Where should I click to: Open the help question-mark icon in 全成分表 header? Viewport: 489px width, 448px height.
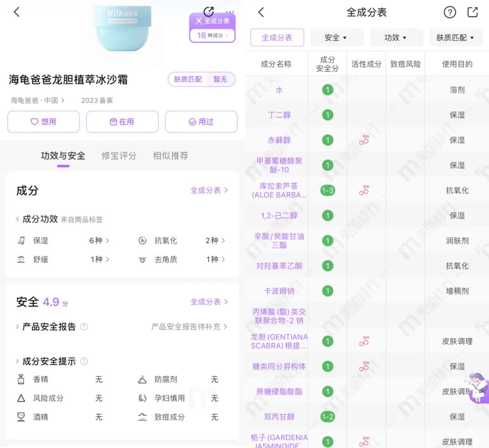pyautogui.click(x=450, y=12)
